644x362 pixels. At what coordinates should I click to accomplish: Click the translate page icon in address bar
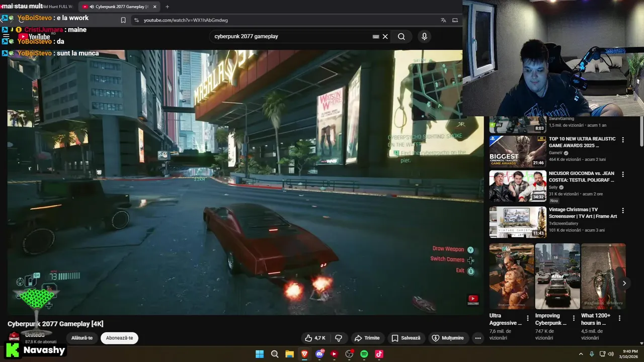pos(443,20)
